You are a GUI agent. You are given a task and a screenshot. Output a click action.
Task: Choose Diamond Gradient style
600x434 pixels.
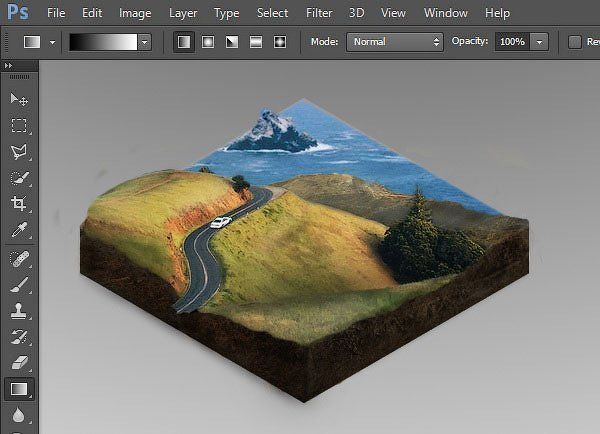coord(280,42)
